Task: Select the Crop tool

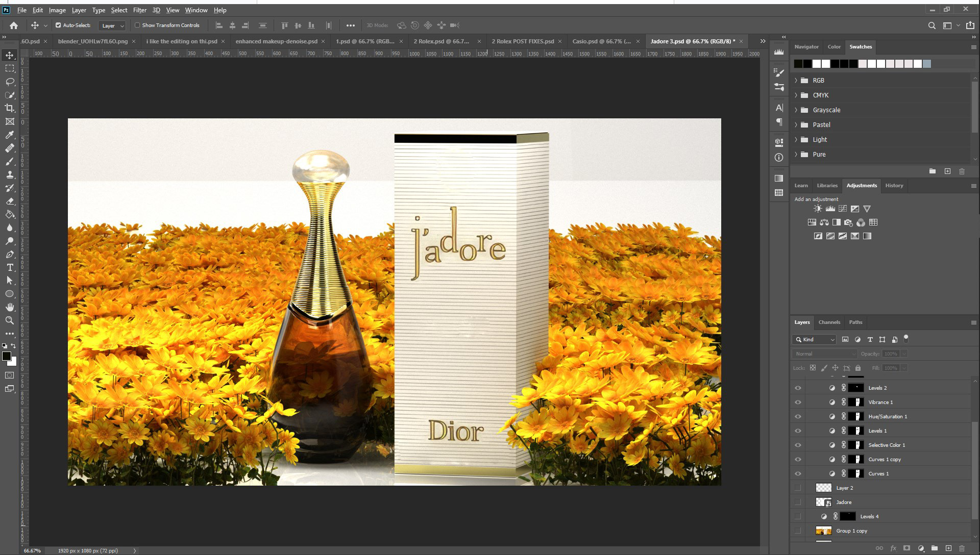Action: 10,108
